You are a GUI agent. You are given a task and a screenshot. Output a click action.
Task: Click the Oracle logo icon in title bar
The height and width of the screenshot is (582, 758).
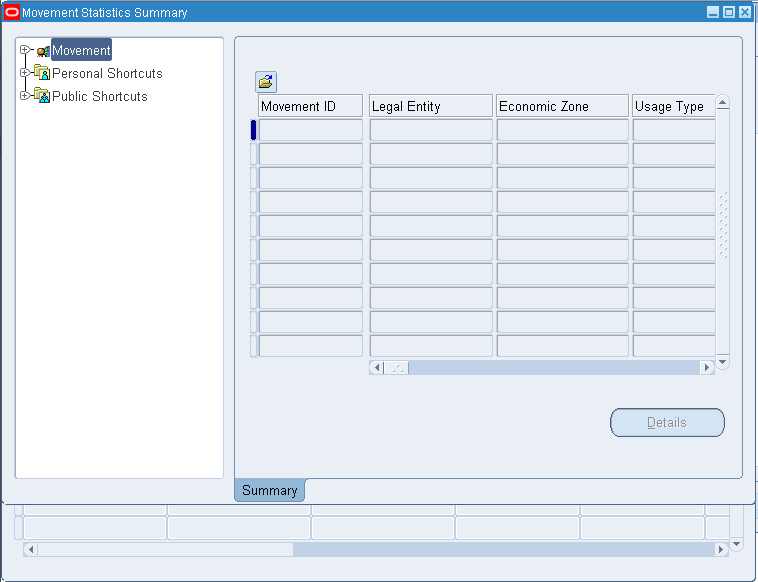tap(12, 12)
